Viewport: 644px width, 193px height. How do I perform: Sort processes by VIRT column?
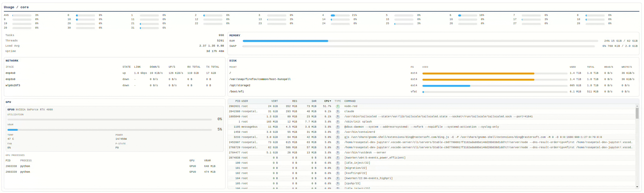point(274,101)
